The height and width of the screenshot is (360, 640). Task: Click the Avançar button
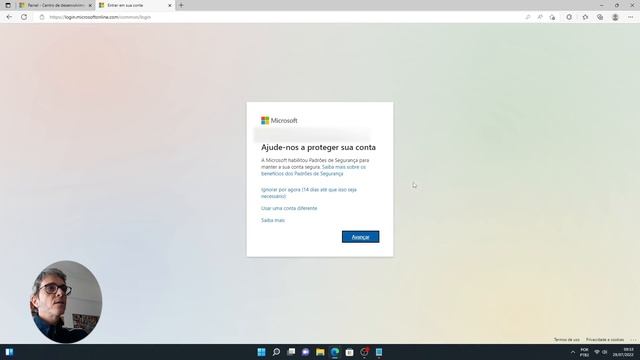point(360,237)
